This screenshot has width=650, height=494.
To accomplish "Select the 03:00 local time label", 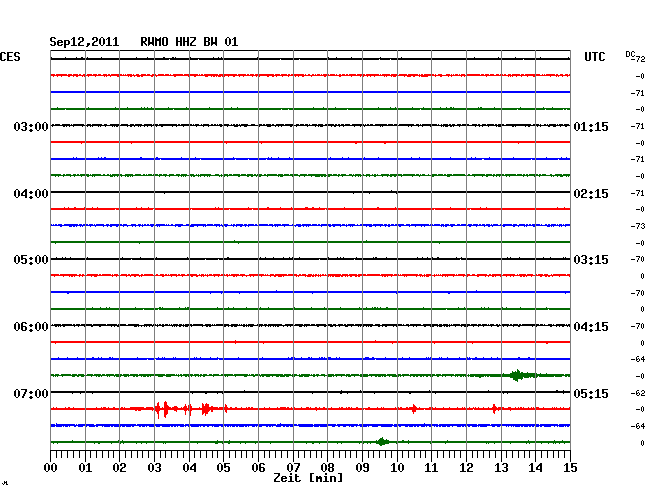I will tap(31, 126).
